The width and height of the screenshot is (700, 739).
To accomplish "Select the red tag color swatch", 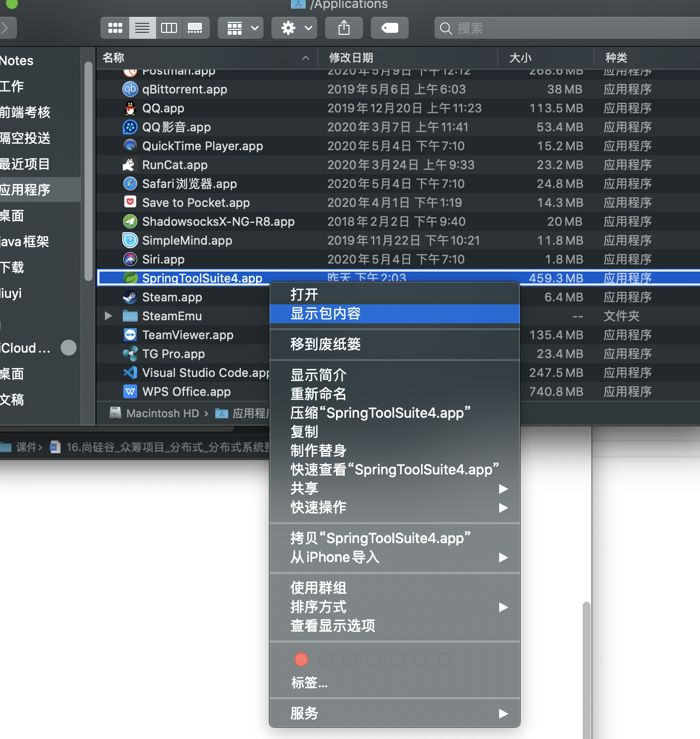I will tap(301, 659).
